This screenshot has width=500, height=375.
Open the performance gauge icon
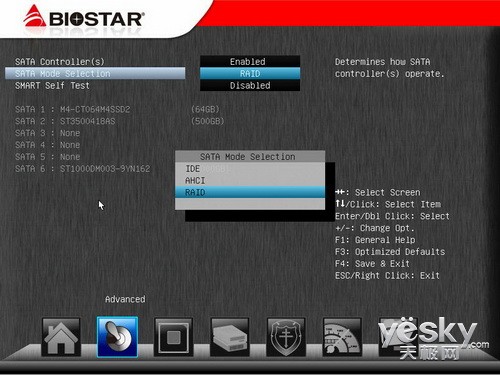point(342,337)
